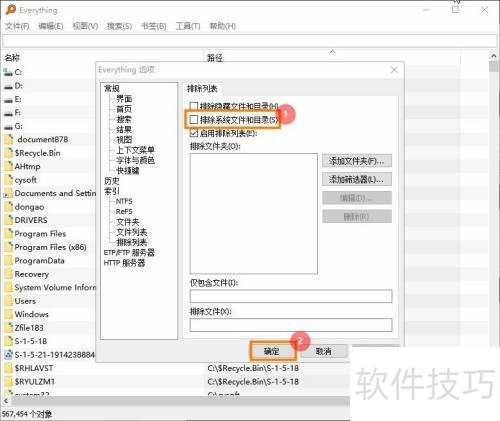
Task: Select 常规 in the options tree
Action: pos(112,88)
